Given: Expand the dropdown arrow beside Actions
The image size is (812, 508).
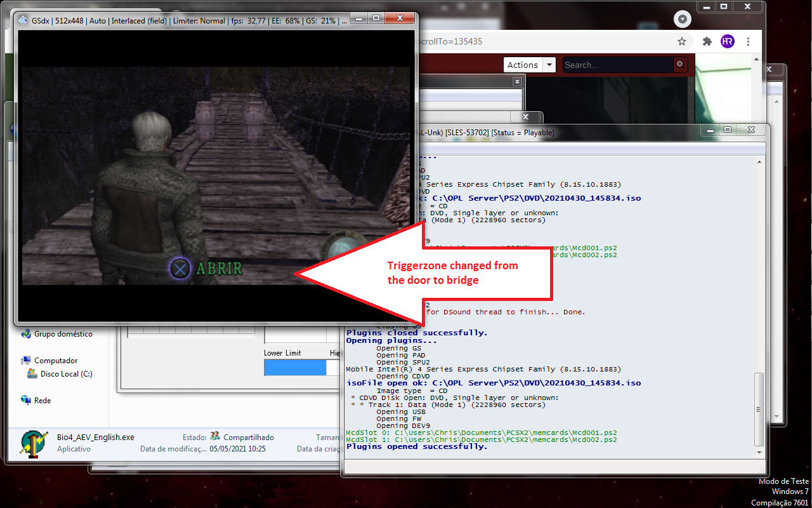Looking at the screenshot, I should pos(549,65).
